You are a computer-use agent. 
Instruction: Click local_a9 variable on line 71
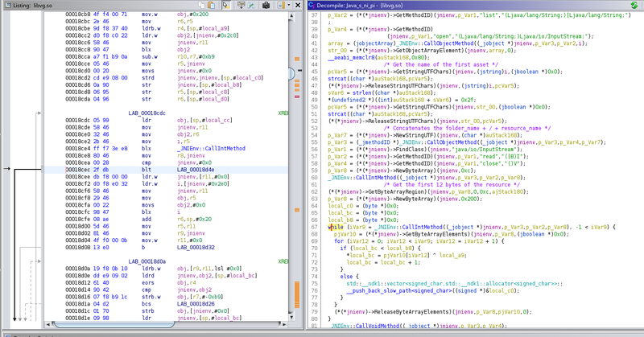452,255
